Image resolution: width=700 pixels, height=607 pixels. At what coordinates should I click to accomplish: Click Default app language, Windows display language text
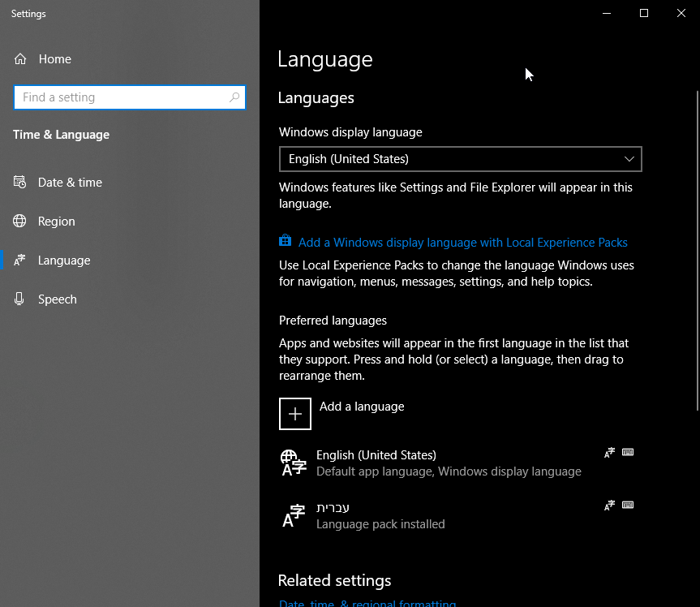[449, 471]
